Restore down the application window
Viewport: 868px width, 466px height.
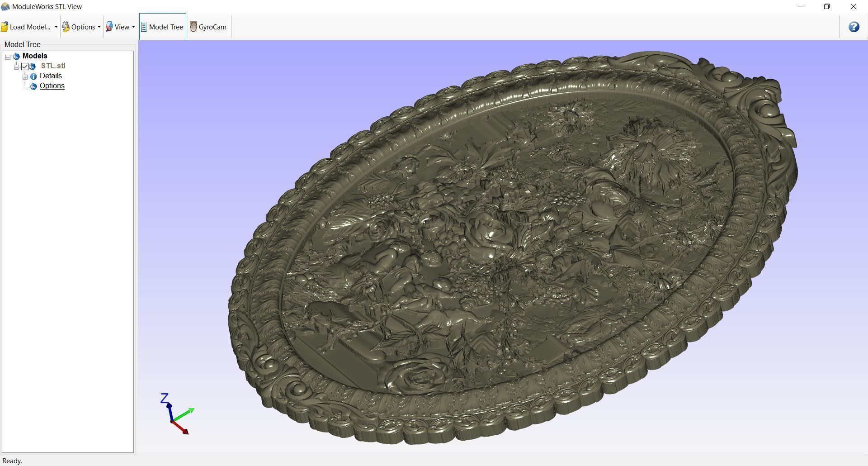827,6
